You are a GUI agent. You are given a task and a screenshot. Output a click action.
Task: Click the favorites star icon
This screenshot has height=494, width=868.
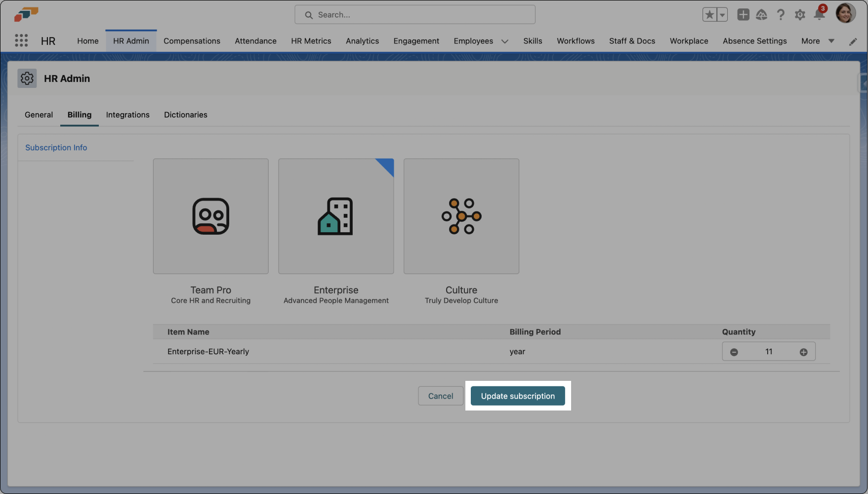coord(709,15)
